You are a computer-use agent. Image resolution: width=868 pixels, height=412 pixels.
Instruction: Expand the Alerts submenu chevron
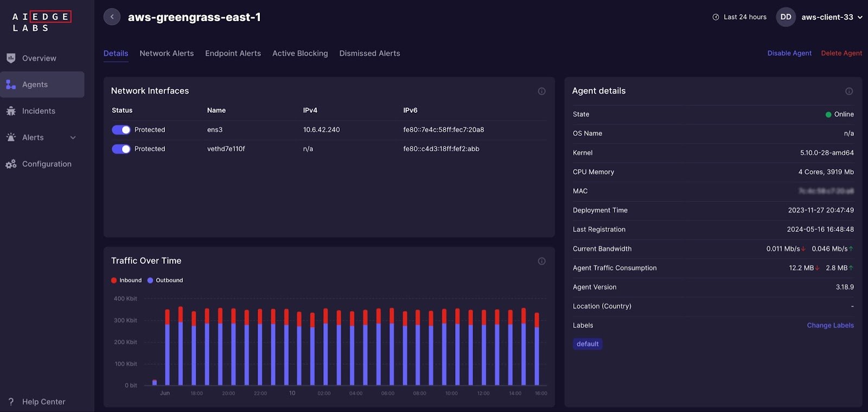click(73, 138)
